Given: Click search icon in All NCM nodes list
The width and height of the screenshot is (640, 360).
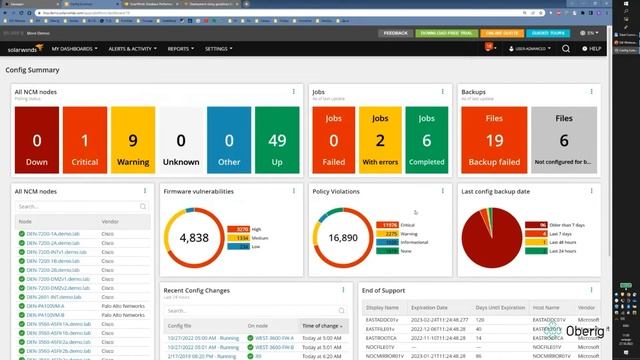Looking at the screenshot, I should [143, 207].
